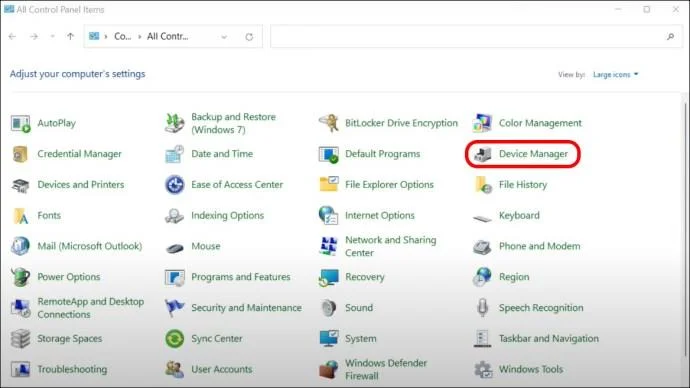Open the 'Large icons' view dropdown
The height and width of the screenshot is (388, 690).
(x=615, y=75)
